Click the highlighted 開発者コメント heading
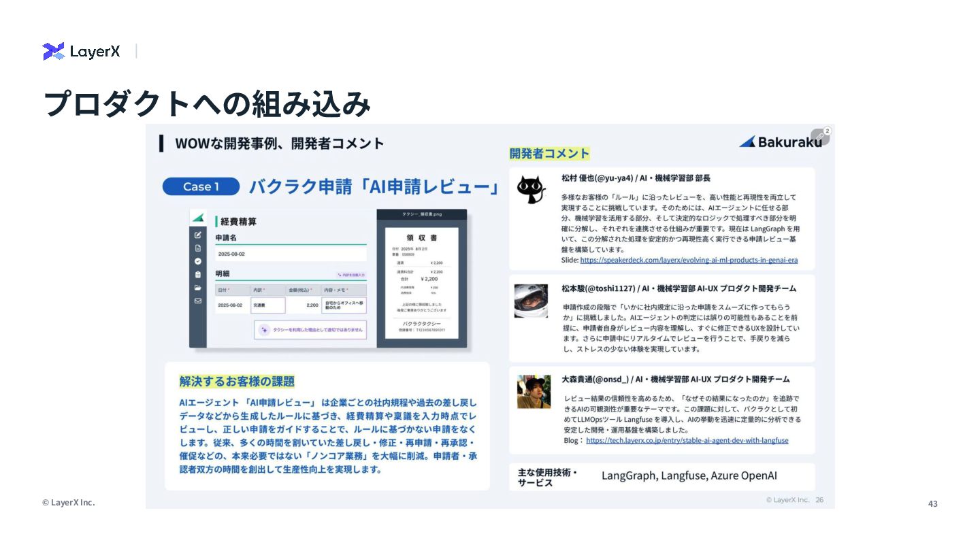This screenshot has width=980, height=551. pyautogui.click(x=549, y=153)
